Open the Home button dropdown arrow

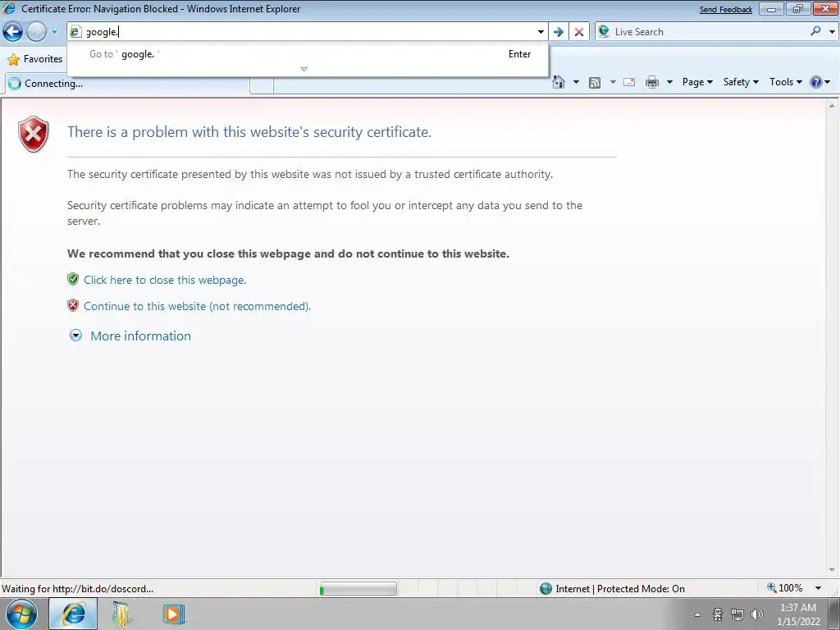point(576,82)
